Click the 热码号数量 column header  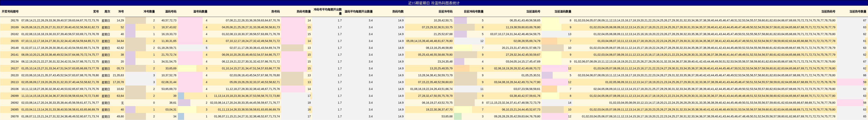[304, 11]
